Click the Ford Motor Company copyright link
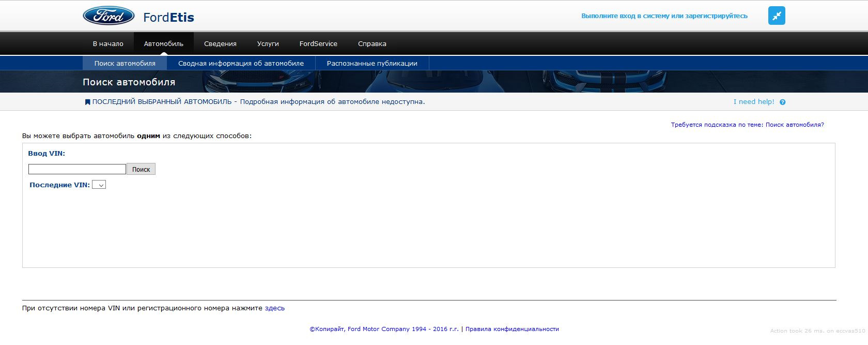This screenshot has height=345, width=868. (x=384, y=329)
